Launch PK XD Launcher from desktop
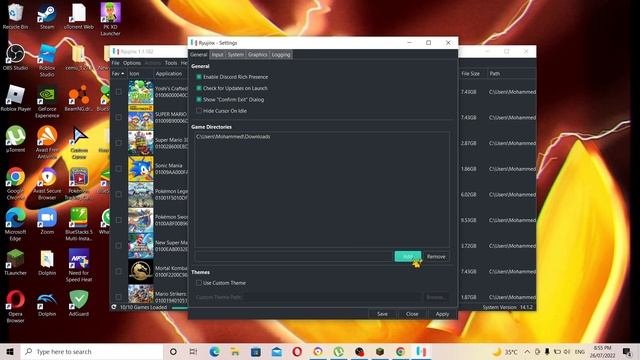Image resolution: width=640 pixels, height=360 pixels. (x=110, y=19)
